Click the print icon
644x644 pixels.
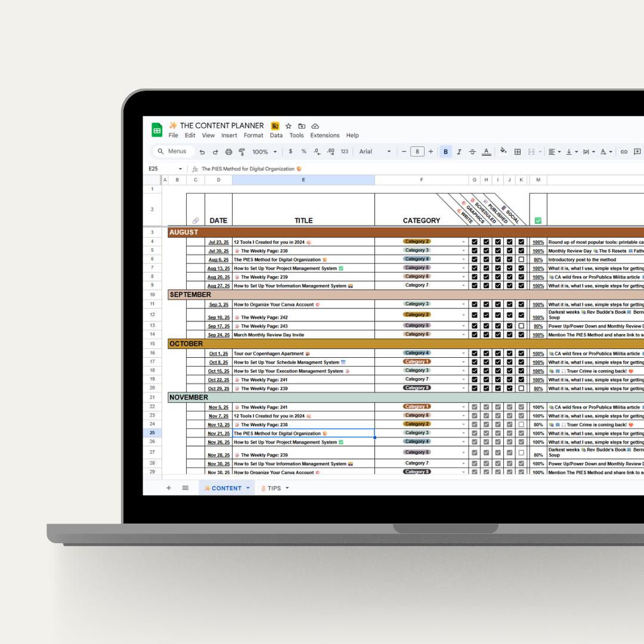[228, 152]
